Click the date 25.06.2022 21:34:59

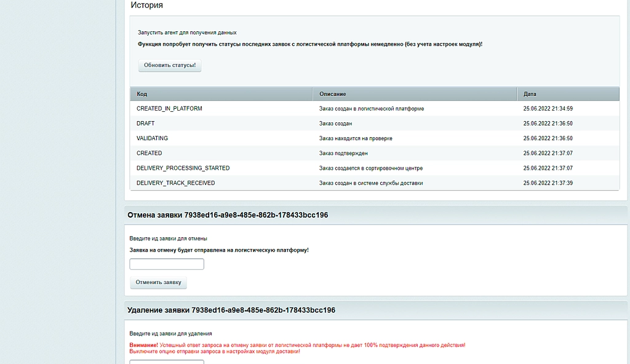point(548,108)
